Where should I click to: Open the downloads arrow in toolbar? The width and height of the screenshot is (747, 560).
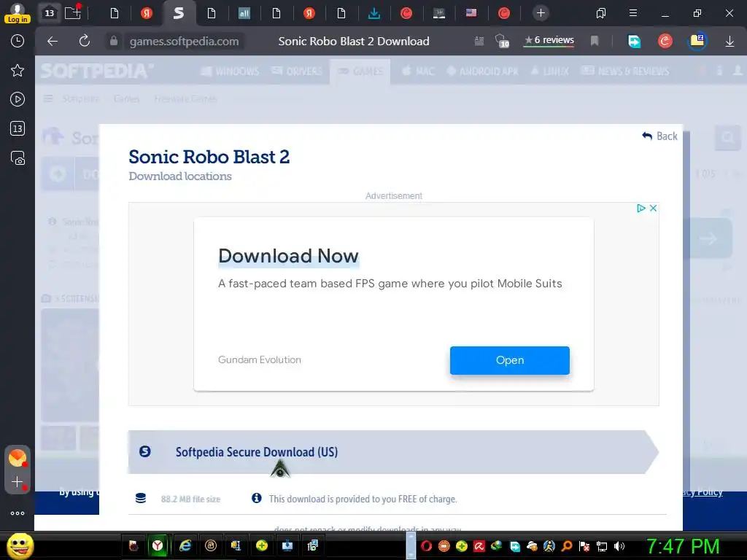[729, 42]
